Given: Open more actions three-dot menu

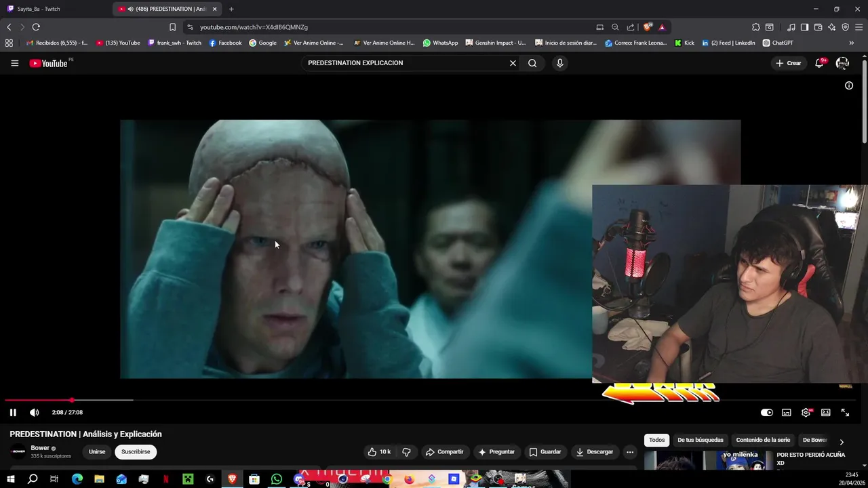Looking at the screenshot, I should (x=629, y=451).
